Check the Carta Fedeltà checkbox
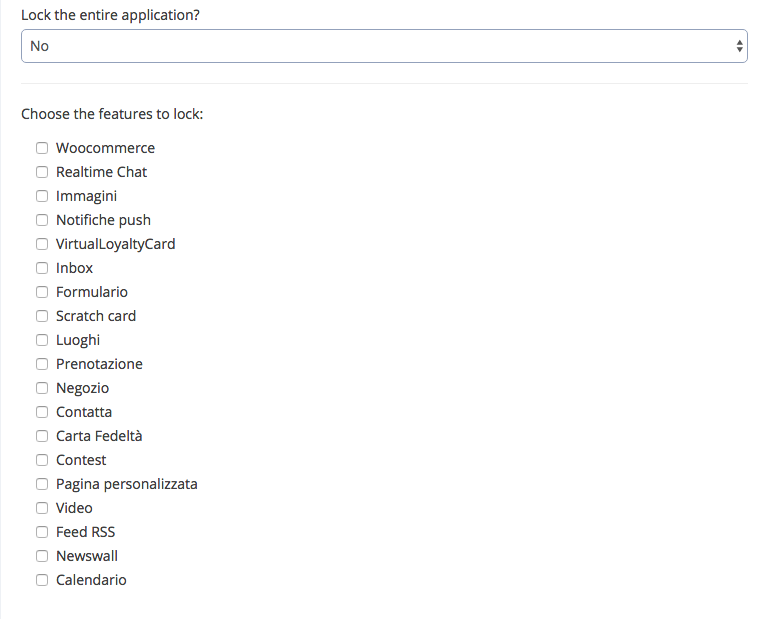 [42, 436]
